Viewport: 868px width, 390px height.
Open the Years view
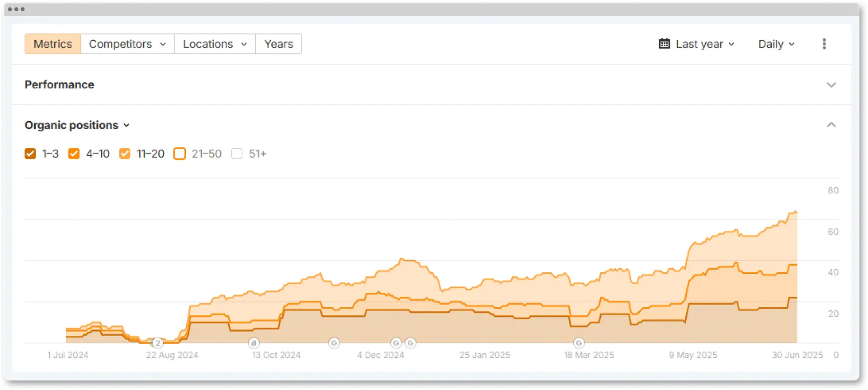(x=278, y=44)
